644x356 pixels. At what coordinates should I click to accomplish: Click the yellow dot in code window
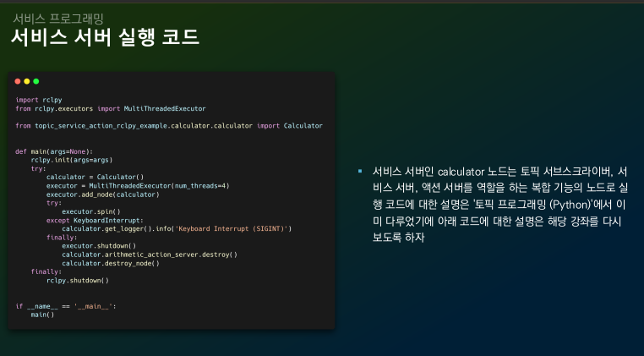(x=27, y=81)
